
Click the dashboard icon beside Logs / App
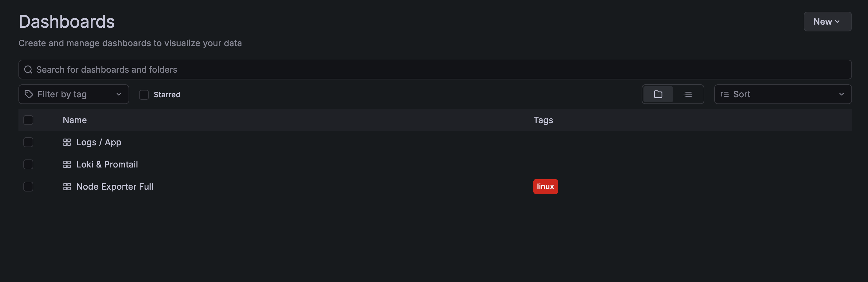[67, 142]
